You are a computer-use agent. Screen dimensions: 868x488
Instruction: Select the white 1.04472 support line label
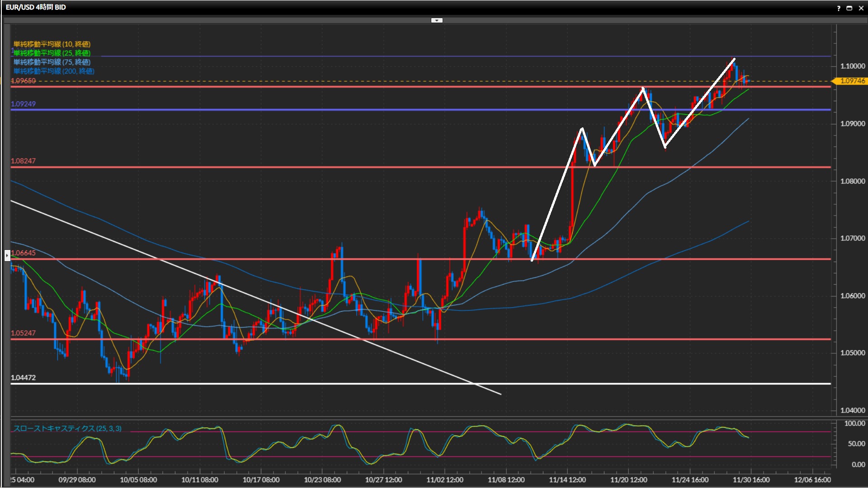coord(23,378)
